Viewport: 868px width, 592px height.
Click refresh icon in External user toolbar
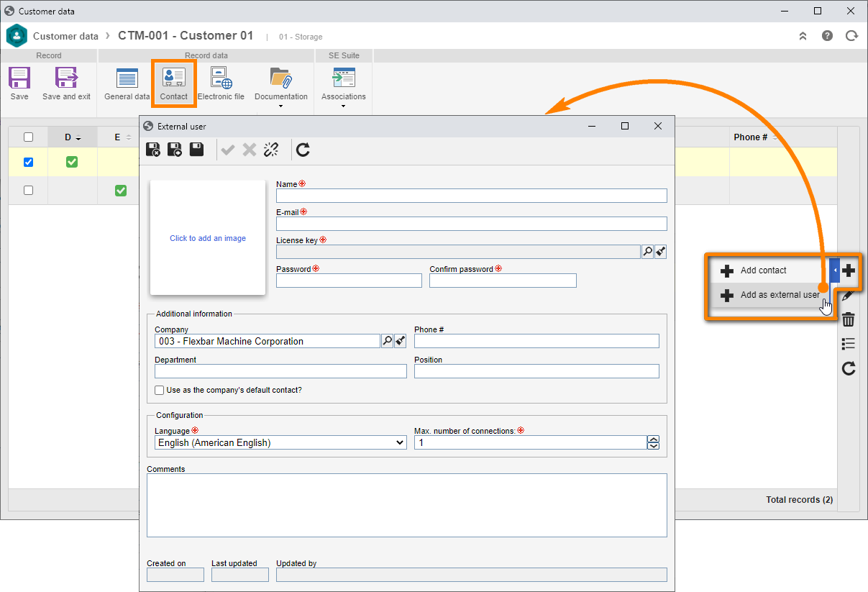(303, 150)
